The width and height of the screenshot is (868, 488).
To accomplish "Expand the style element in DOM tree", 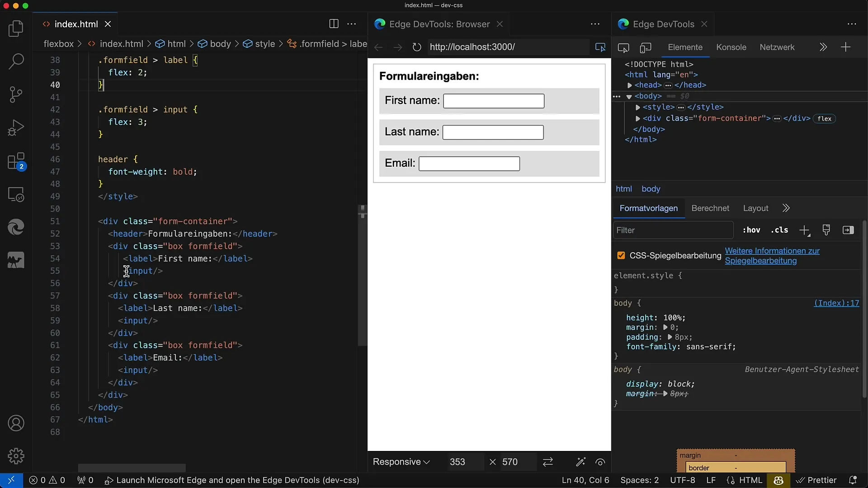I will (637, 108).
